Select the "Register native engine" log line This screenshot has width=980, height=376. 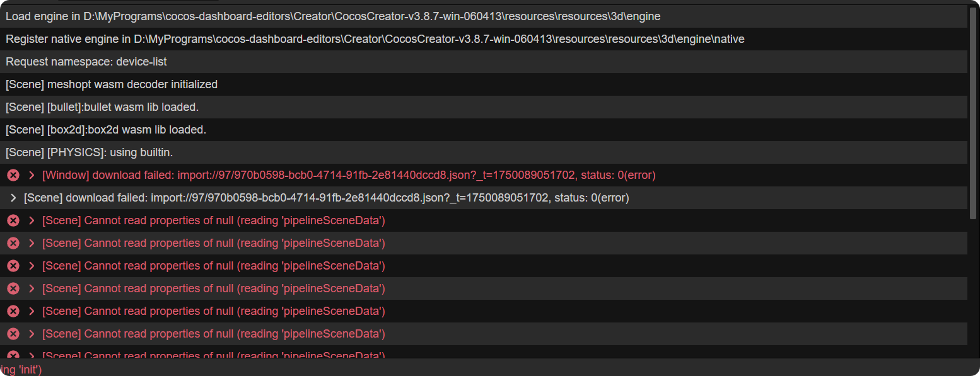click(375, 39)
